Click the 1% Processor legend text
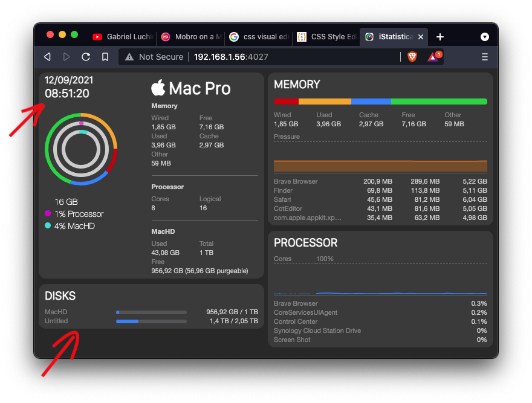The height and width of the screenshot is (403, 532). [x=79, y=214]
